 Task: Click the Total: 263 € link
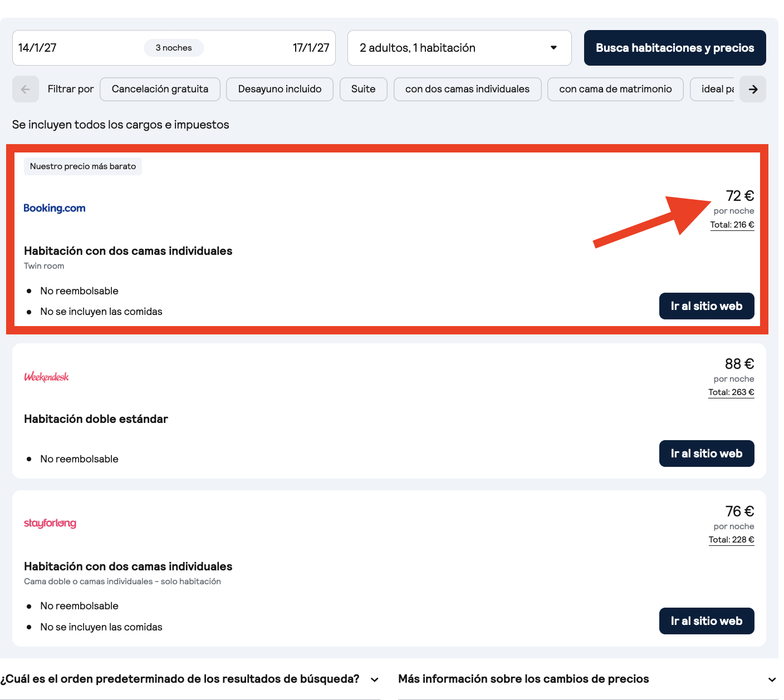tap(731, 392)
